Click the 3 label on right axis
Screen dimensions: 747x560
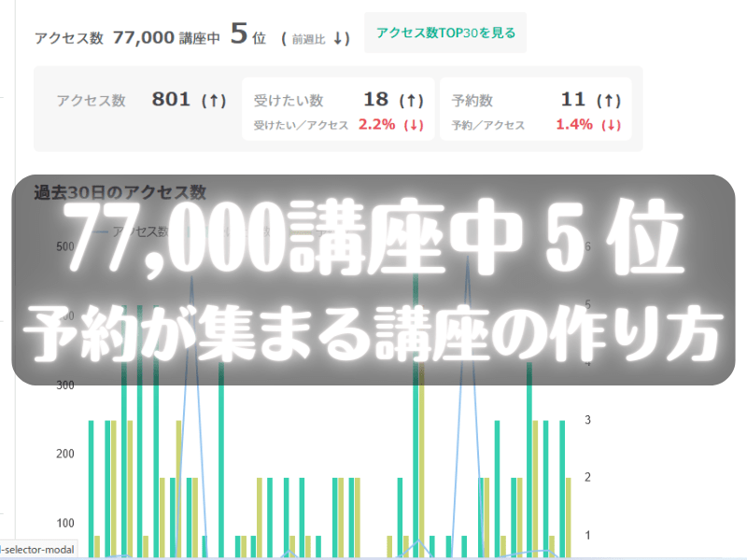pos(588,420)
